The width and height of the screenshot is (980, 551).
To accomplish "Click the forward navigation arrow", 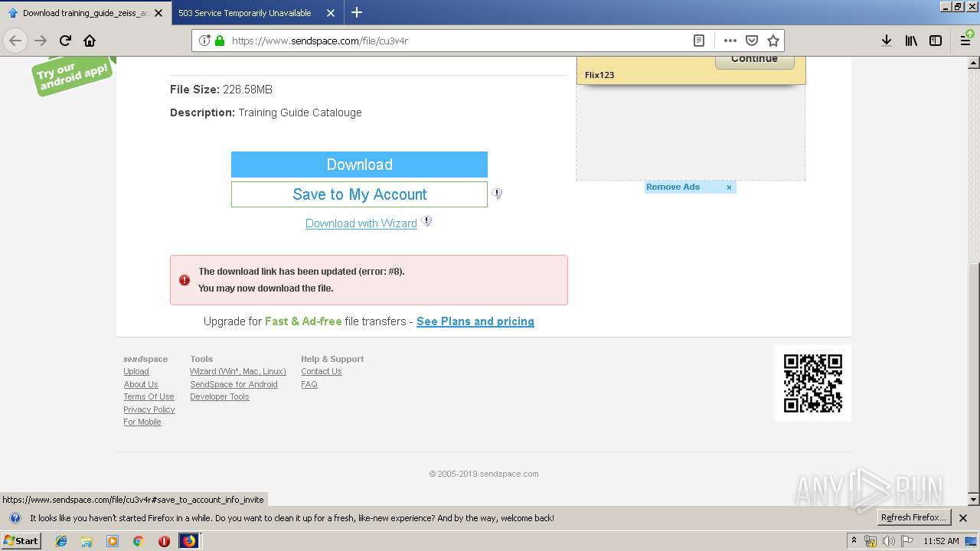I will 41,41.
